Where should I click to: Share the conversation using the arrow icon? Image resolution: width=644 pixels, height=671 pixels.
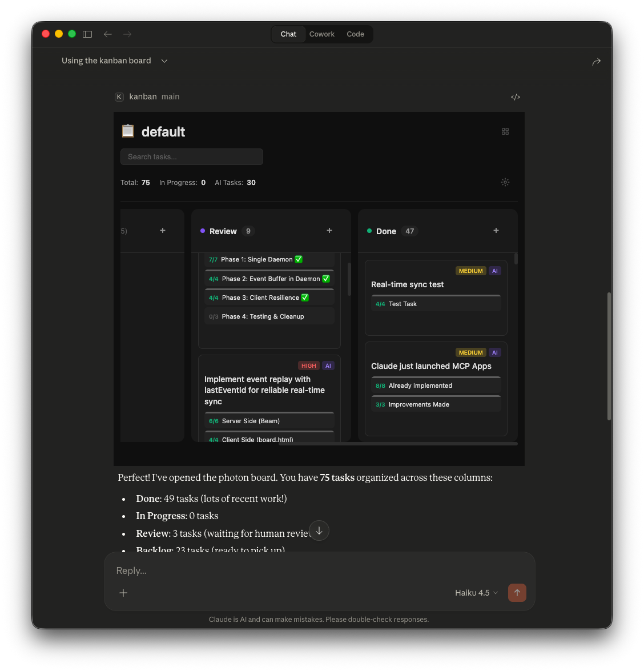pos(596,62)
